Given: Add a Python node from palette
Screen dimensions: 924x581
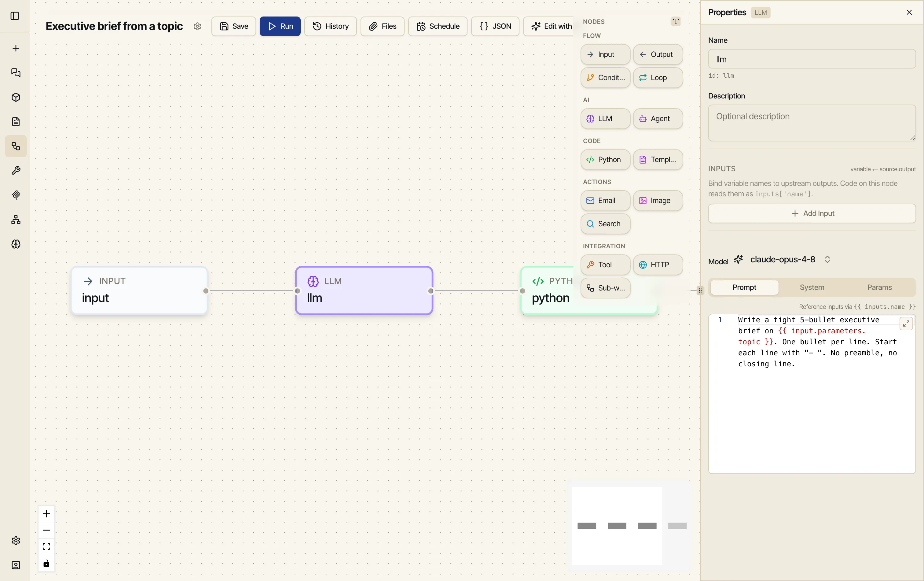Looking at the screenshot, I should [x=605, y=160].
